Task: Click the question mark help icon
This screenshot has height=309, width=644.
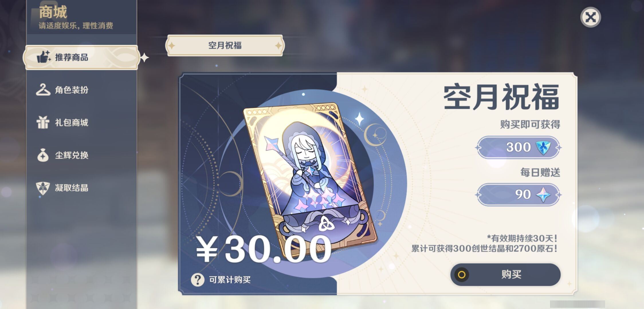Action: click(198, 280)
